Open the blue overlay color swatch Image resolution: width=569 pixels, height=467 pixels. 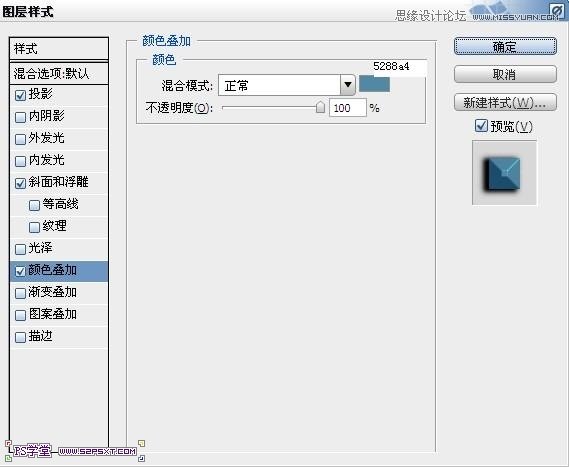click(x=374, y=84)
